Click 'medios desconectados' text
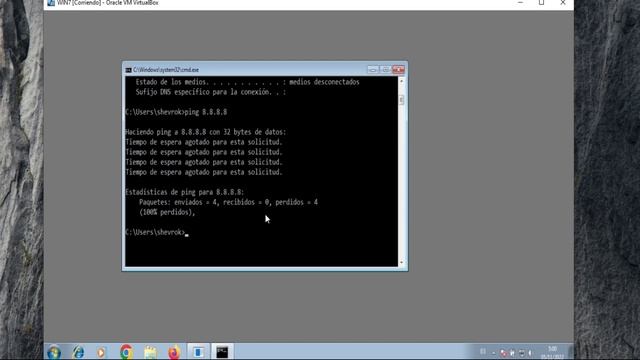This screenshot has height=360, width=640. [324, 82]
